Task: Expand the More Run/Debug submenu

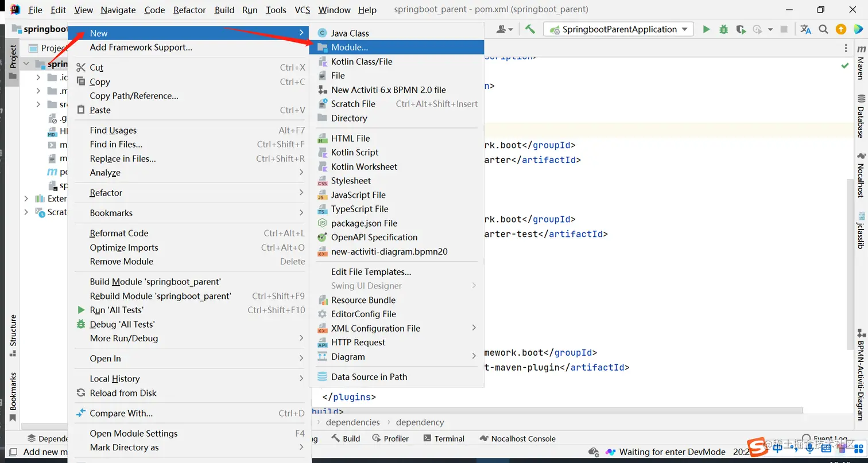Action: pos(189,339)
